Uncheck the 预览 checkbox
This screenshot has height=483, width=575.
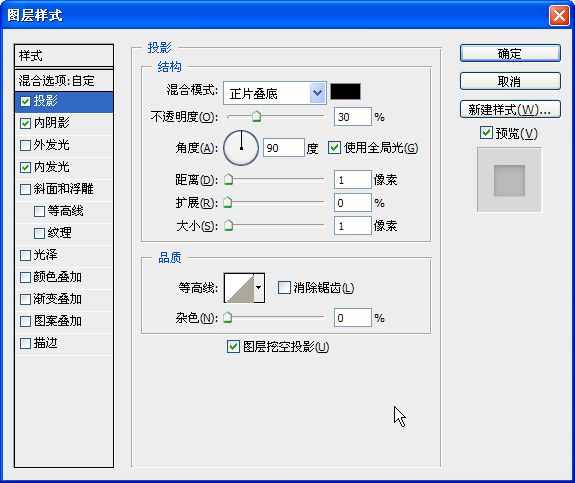486,132
